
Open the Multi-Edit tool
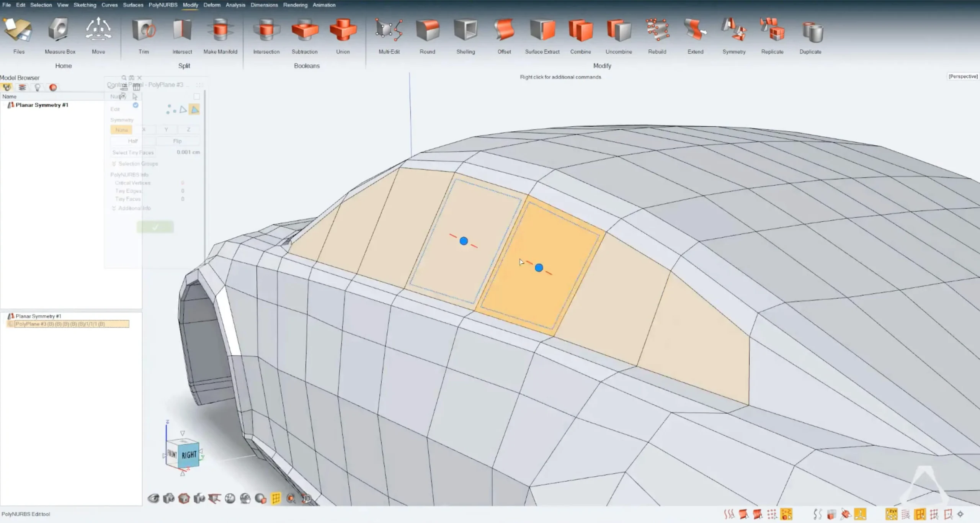click(x=389, y=31)
